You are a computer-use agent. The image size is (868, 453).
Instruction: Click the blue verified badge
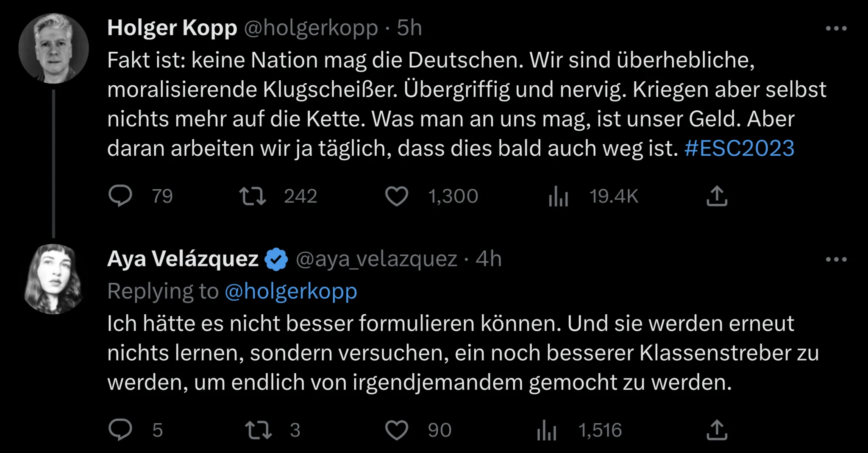[x=276, y=259]
